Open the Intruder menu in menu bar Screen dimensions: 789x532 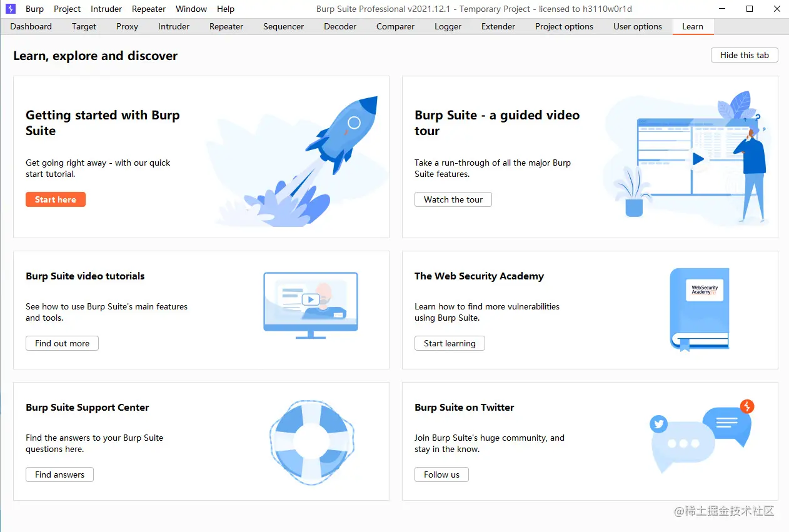(106, 9)
